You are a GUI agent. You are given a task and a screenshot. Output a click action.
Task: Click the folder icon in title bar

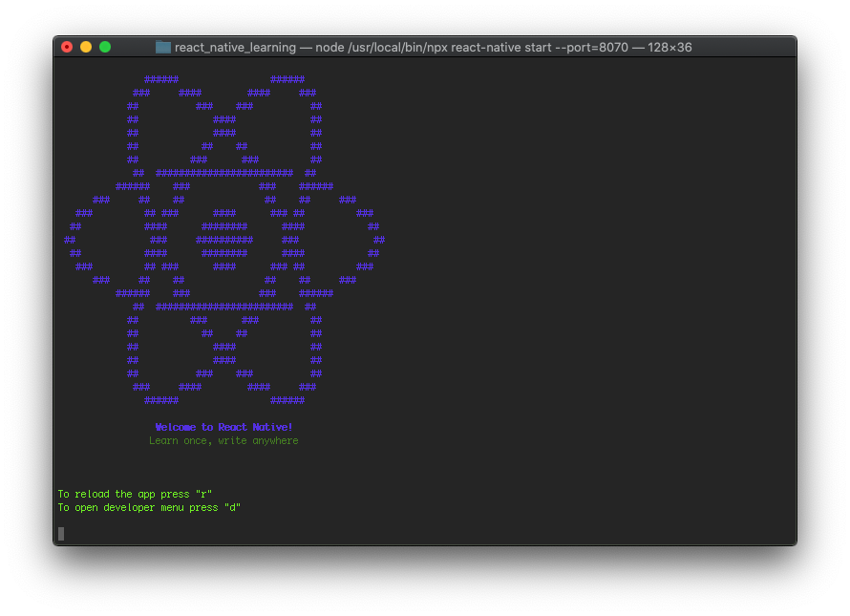coord(163,47)
